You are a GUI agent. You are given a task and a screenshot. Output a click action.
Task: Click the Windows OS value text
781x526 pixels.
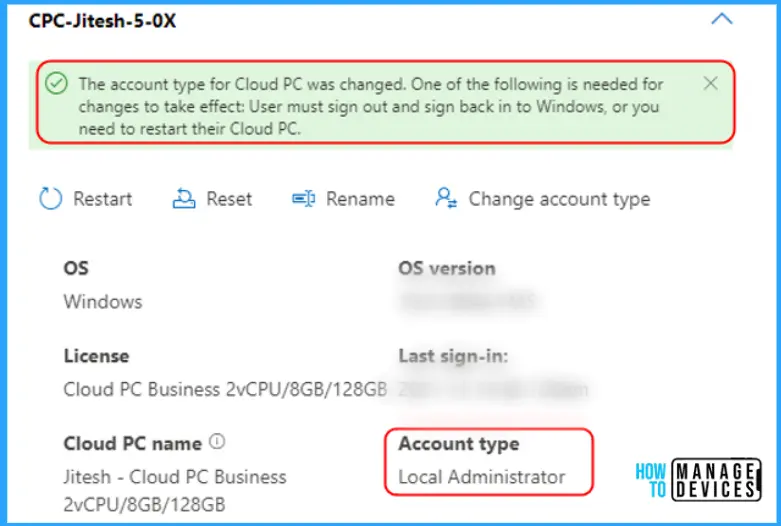pyautogui.click(x=103, y=301)
